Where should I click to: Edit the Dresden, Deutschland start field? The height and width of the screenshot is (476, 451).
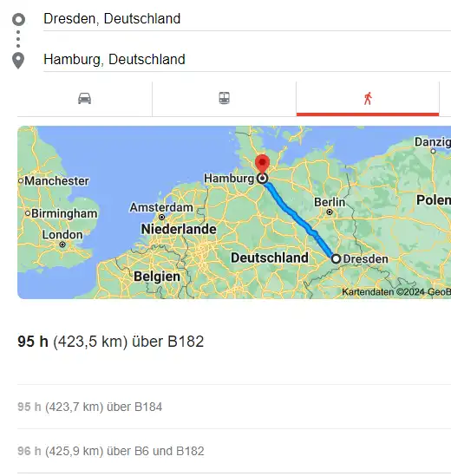coord(247,19)
